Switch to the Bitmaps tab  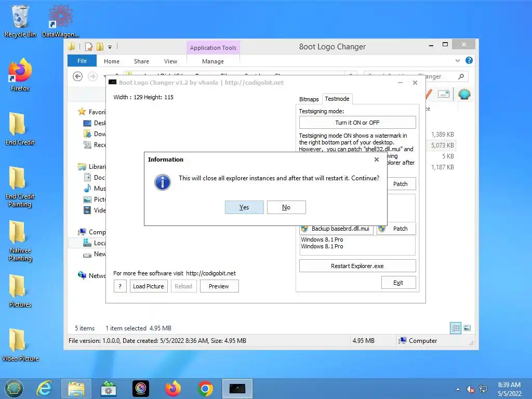[309, 99]
